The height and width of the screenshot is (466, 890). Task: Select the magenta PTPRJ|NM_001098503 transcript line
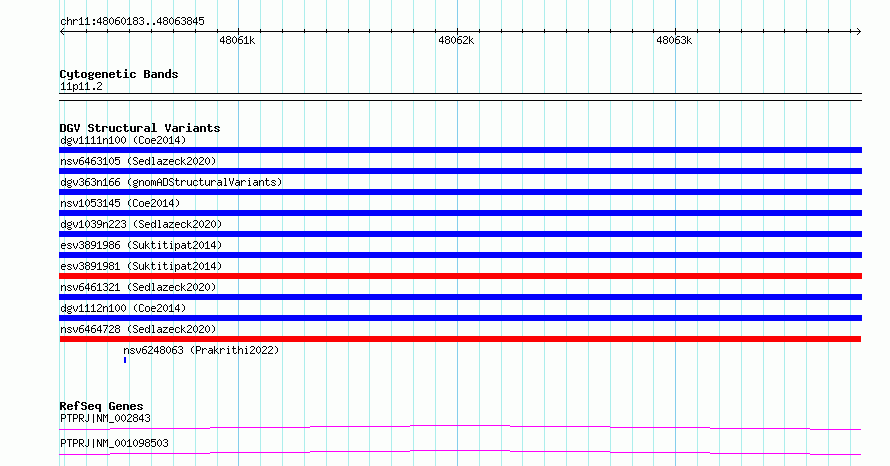(460, 452)
